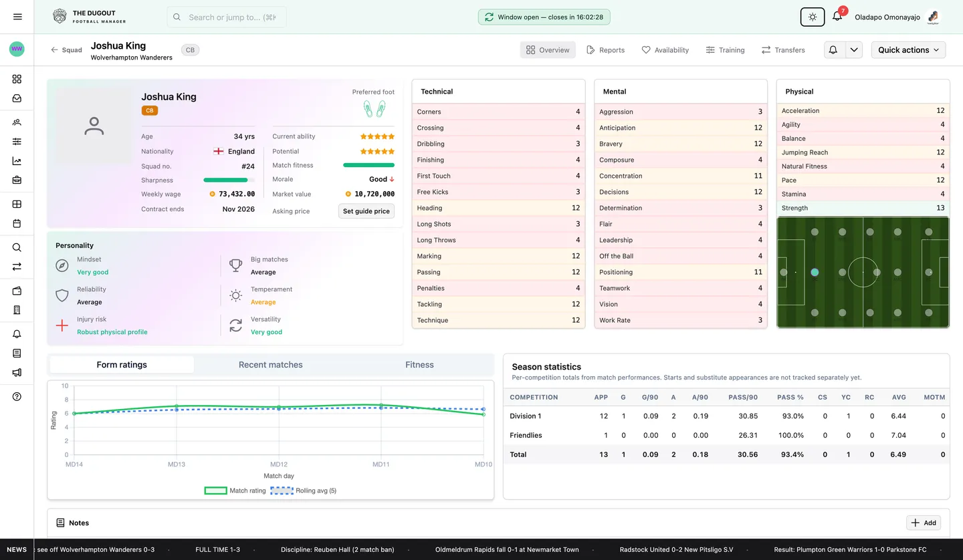The height and width of the screenshot is (560, 963).
Task: Click the user avatar next to Oladapo Omonayajo
Action: [934, 17]
